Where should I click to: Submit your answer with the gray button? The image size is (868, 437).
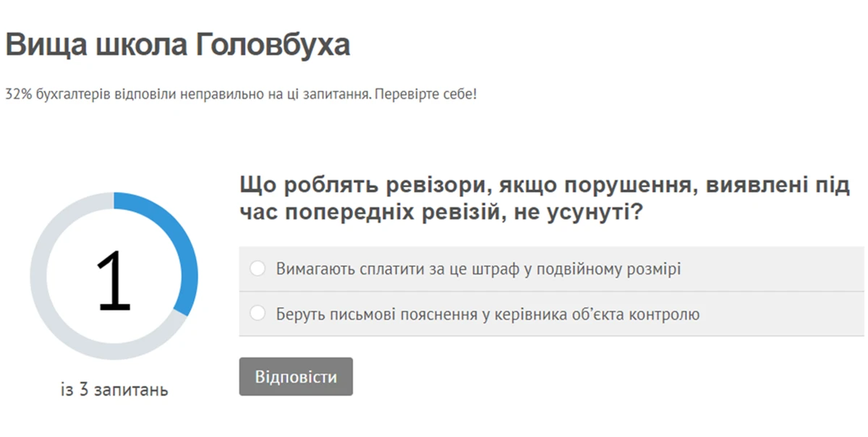point(296,376)
